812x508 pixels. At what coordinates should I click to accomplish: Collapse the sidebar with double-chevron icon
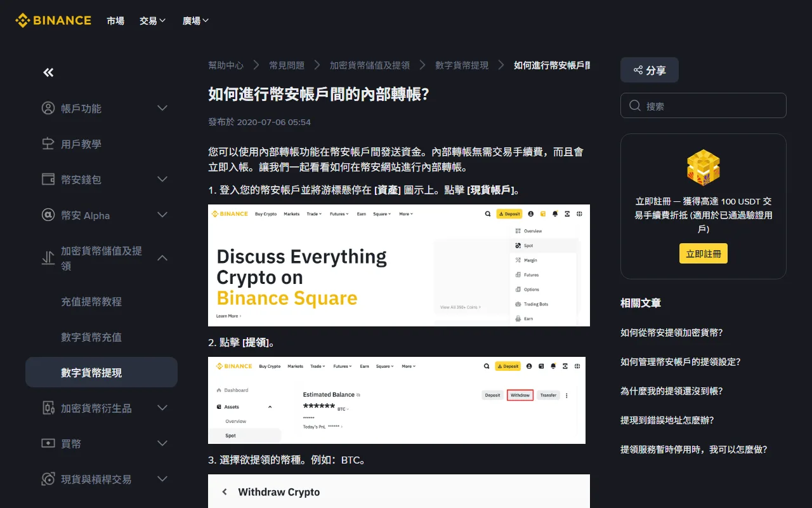click(48, 72)
